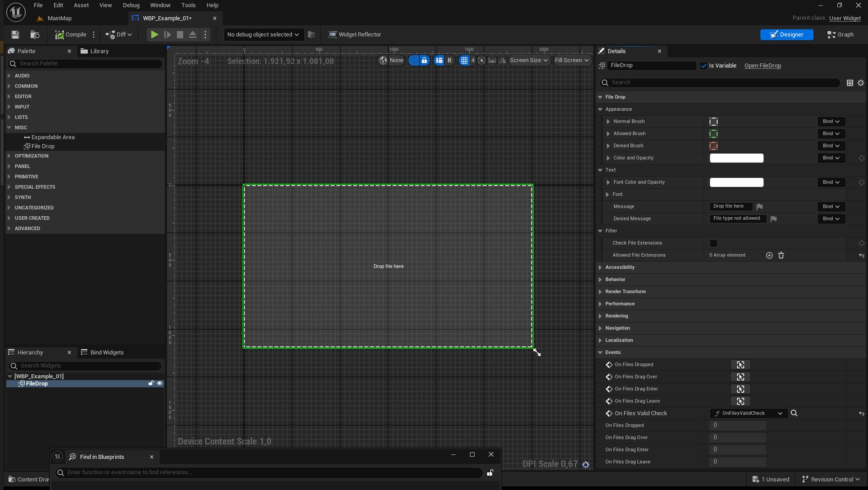
Task: Toggle the lock icon in viewport toolbar
Action: pyautogui.click(x=424, y=60)
